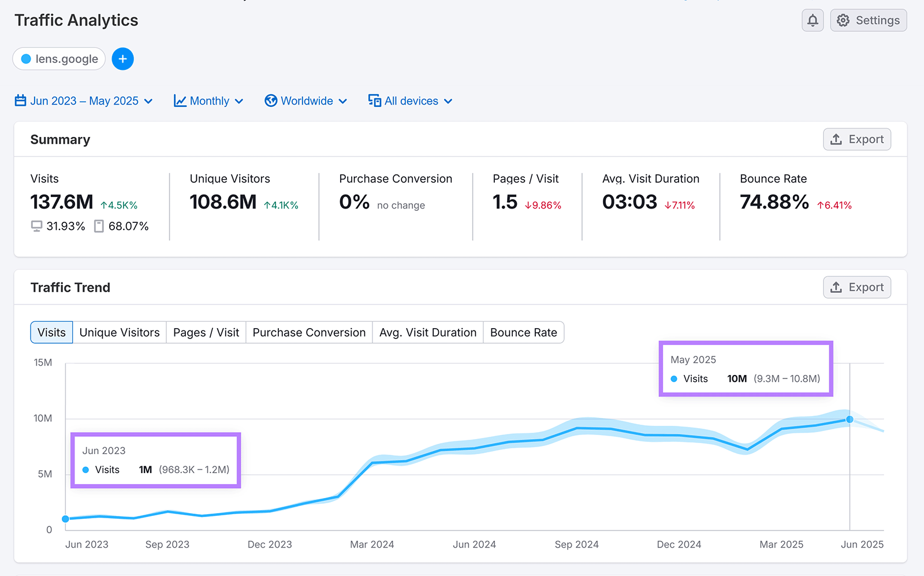This screenshot has width=924, height=576.
Task: Click the mobile icon showing 68.07%
Action: pyautogui.click(x=99, y=226)
